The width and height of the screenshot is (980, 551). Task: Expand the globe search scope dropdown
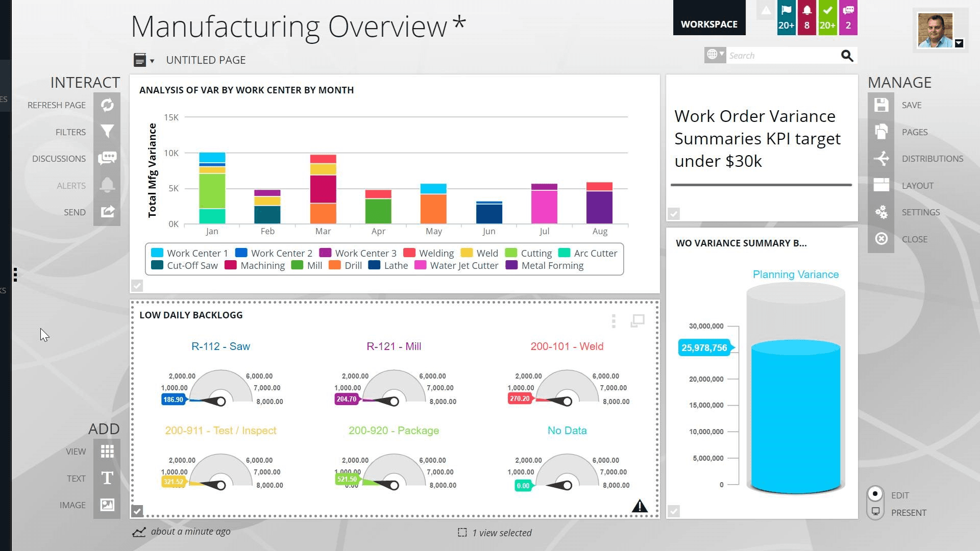pyautogui.click(x=715, y=55)
